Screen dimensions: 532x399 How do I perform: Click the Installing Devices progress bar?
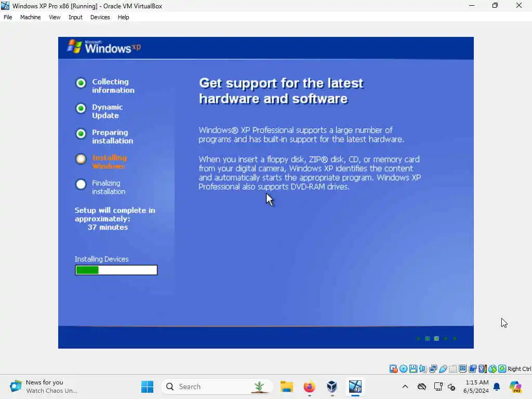point(116,270)
